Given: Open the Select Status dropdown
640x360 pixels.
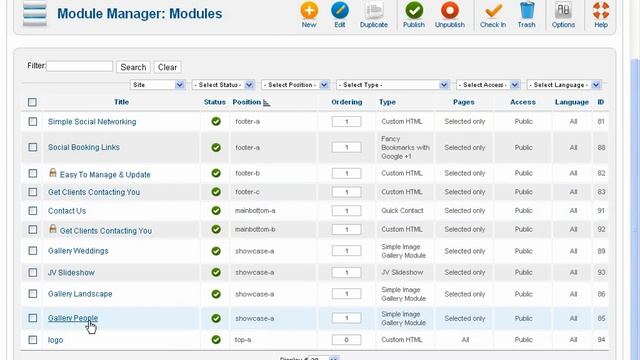Looking at the screenshot, I should pos(223,85).
